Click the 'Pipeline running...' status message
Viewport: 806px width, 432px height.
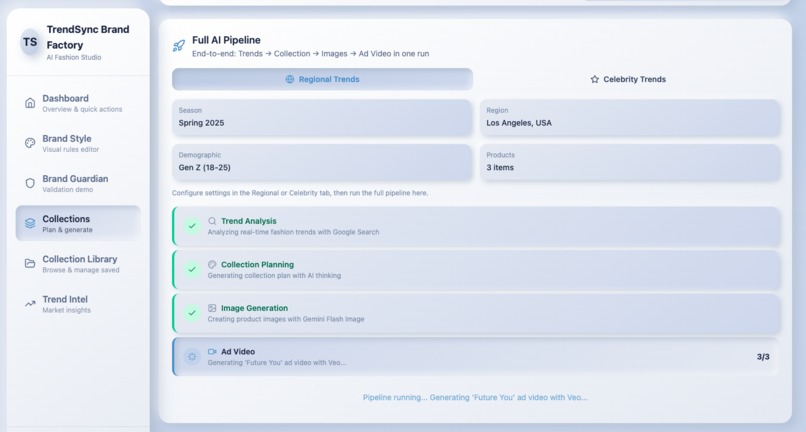(x=475, y=398)
